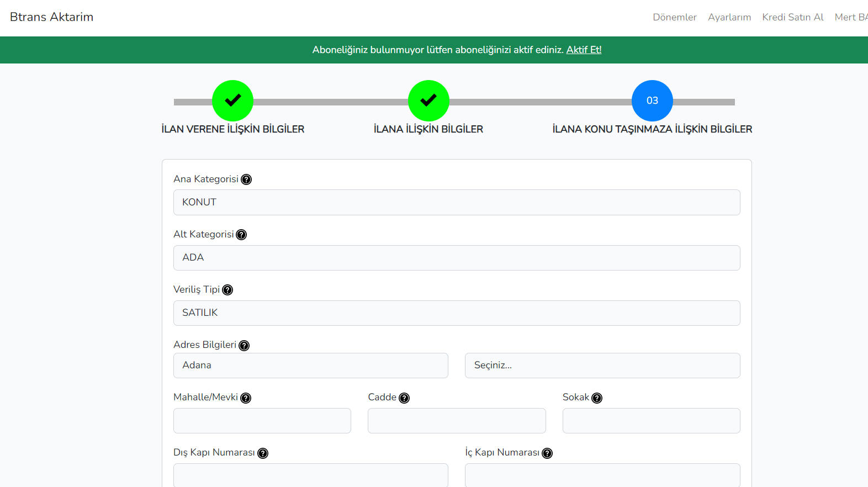The width and height of the screenshot is (868, 487).
Task: Click help icon beside Alt Kategorisi
Action: [241, 235]
